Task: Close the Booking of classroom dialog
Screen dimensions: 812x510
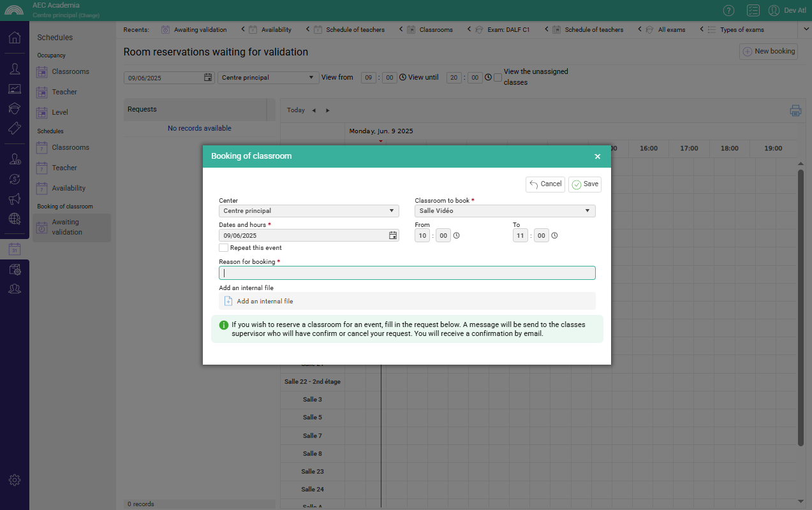Action: point(598,156)
